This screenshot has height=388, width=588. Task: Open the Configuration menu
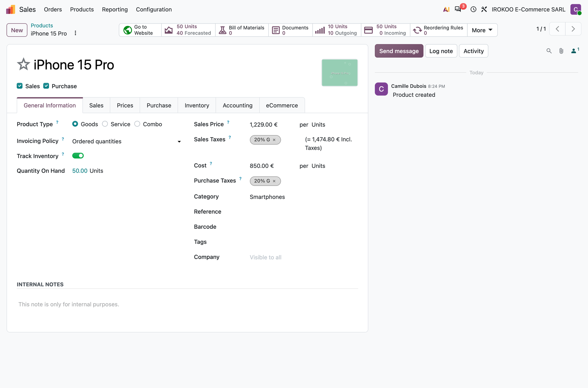[x=154, y=9]
